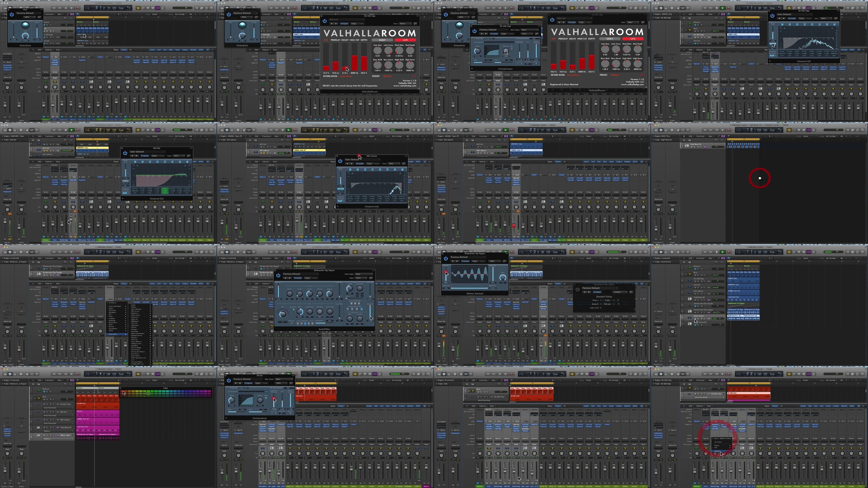The width and height of the screenshot is (868, 488).
Task: Toggle power on Stereo Spread plug-in
Action: click(x=445, y=258)
